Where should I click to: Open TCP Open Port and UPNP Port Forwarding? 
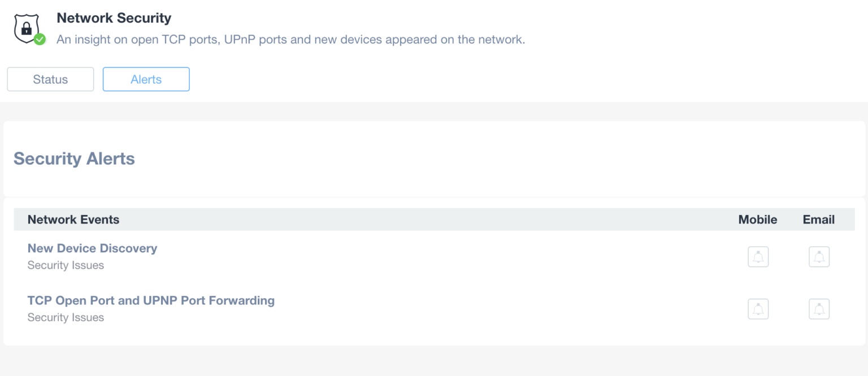[x=151, y=300]
